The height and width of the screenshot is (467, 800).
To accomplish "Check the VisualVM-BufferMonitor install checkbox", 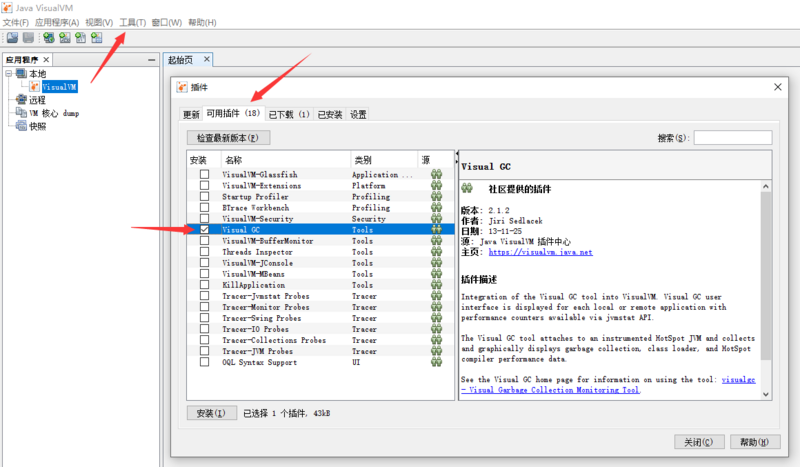I will [x=204, y=240].
